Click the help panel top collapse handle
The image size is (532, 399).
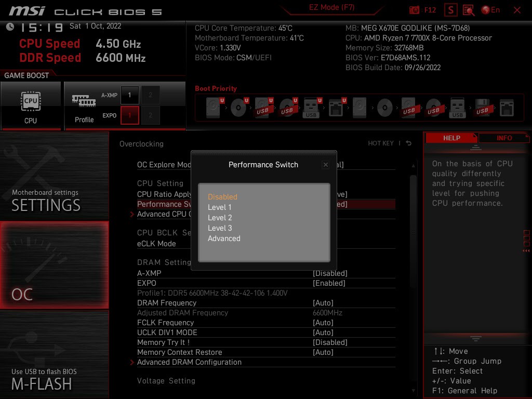[476, 148]
